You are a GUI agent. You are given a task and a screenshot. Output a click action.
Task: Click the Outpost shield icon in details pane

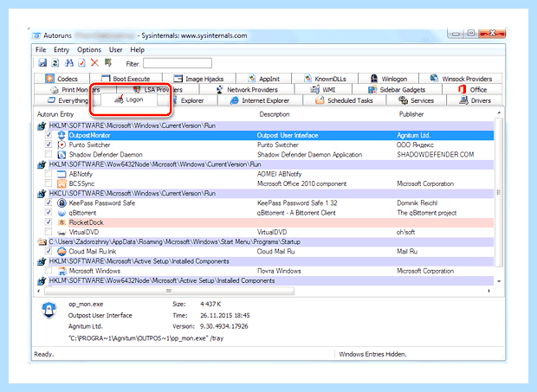tap(49, 310)
